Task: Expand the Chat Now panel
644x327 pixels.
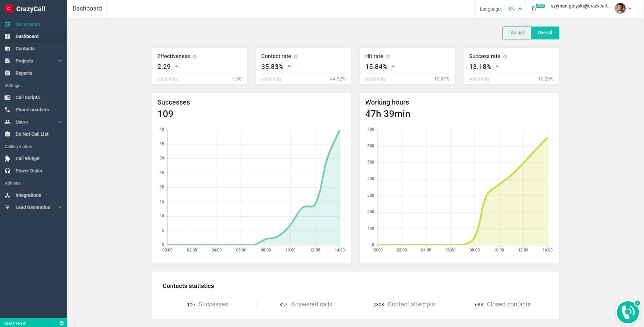Action: (x=61, y=323)
